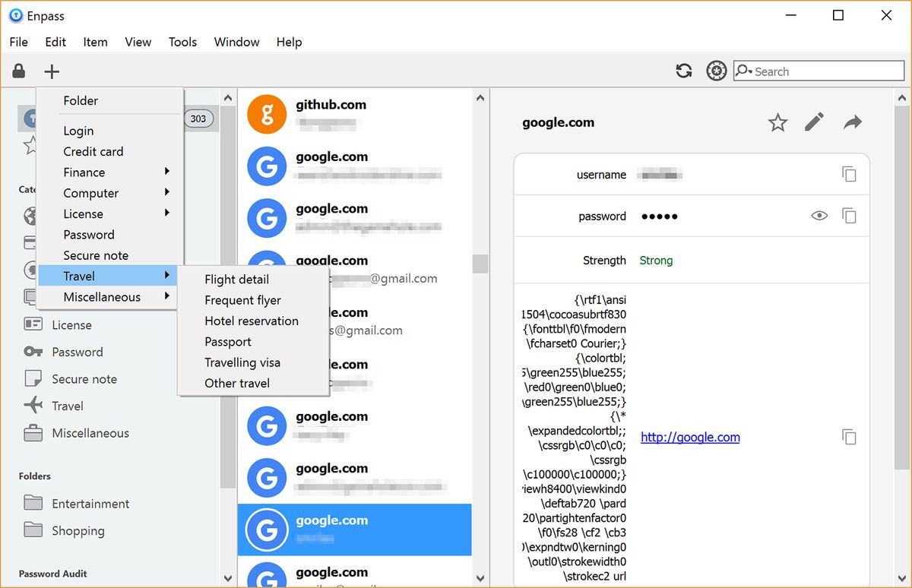Viewport: 912px width, 588px height.
Task: Reveal the password with the eye icon
Action: [x=819, y=215]
